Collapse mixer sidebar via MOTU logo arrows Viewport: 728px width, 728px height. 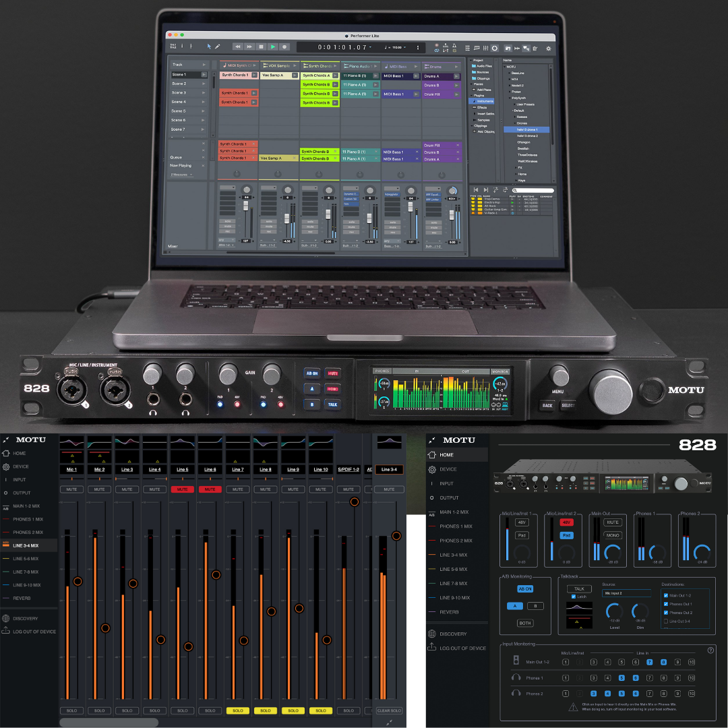pyautogui.click(x=6, y=439)
